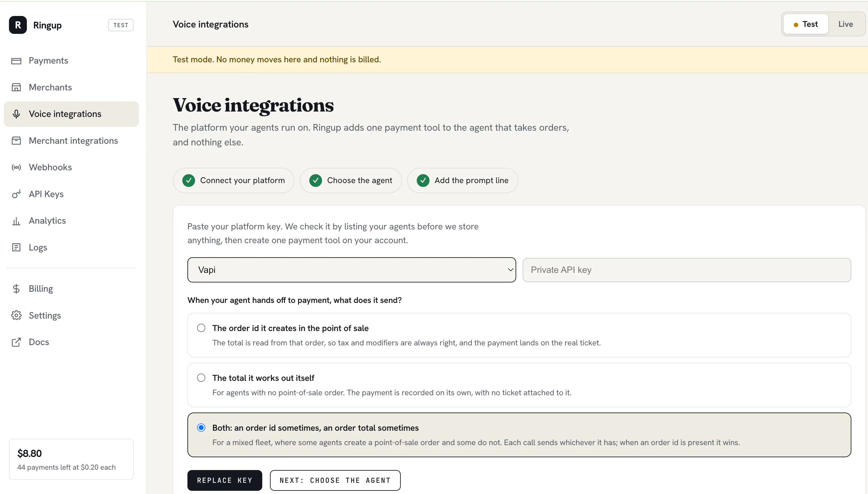Navigate to Webhooks
The height and width of the screenshot is (494, 868).
[x=71, y=167]
